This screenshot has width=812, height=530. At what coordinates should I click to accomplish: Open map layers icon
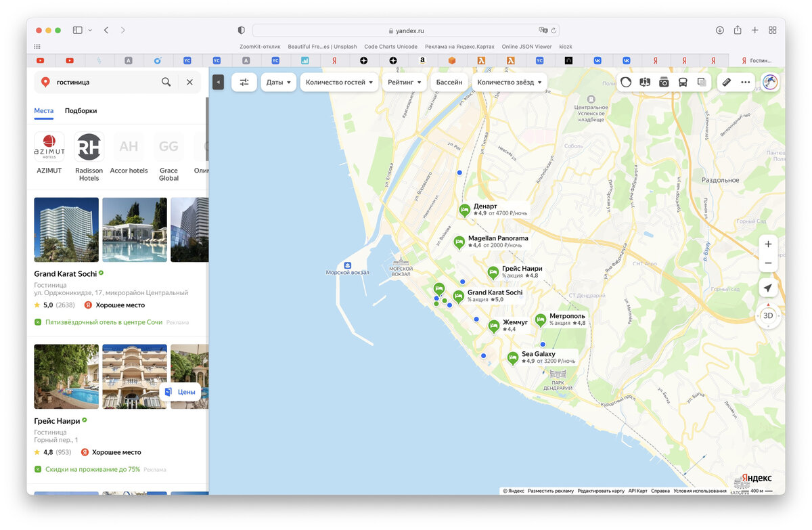tap(702, 82)
